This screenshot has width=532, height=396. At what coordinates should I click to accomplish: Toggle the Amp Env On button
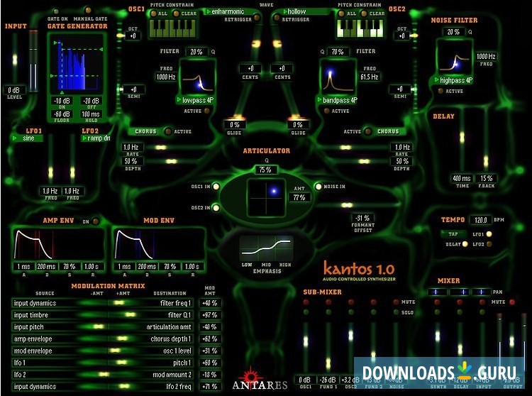click(96, 221)
